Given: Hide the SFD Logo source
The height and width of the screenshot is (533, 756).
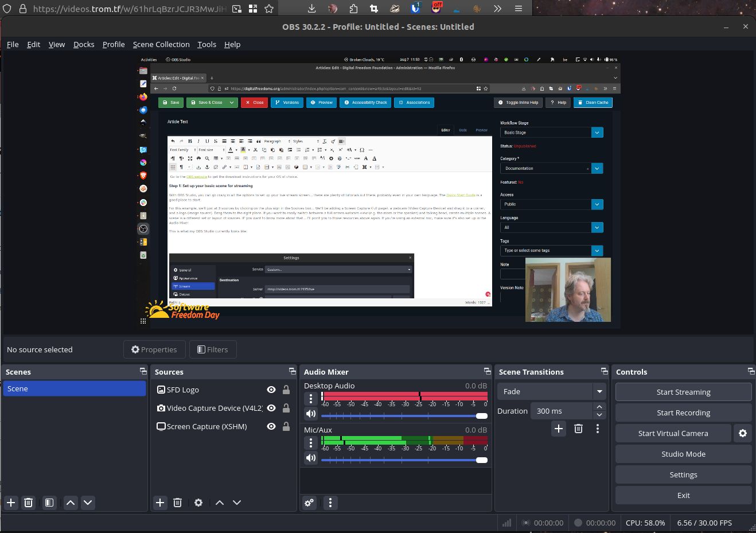Looking at the screenshot, I should point(271,390).
